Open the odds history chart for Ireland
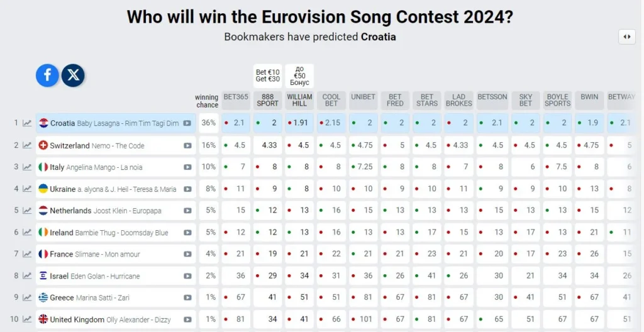644x332 pixels. coord(28,232)
